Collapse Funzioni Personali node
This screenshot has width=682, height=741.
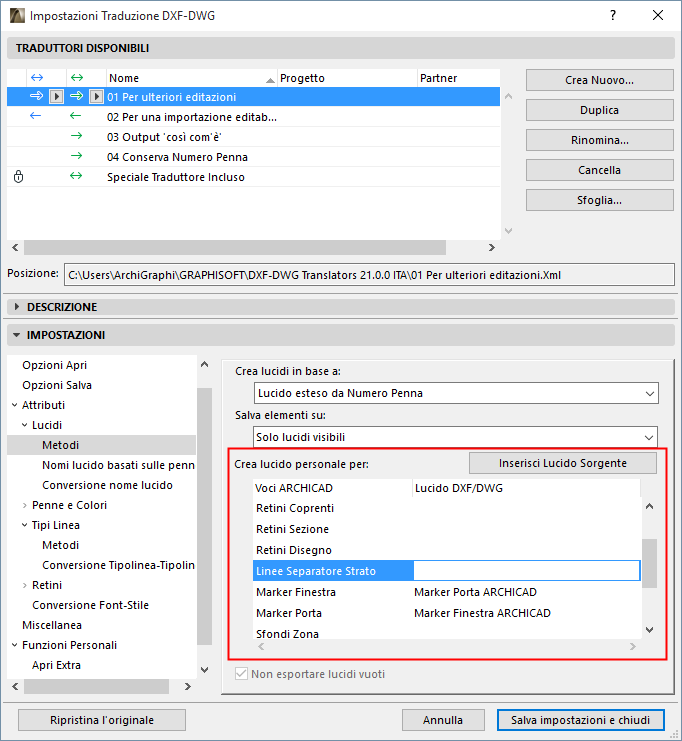tap(15, 645)
